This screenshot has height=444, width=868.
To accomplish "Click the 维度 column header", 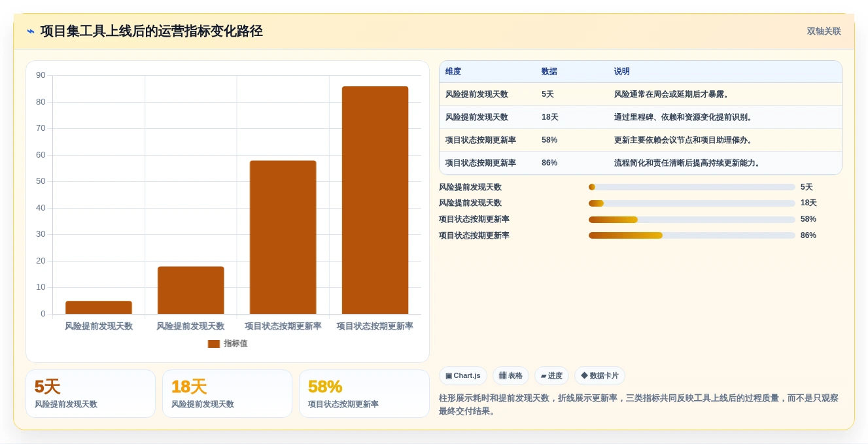I will (x=453, y=72).
